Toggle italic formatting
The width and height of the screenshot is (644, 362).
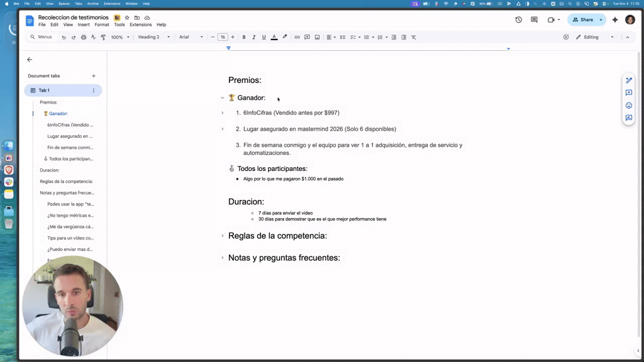click(x=254, y=37)
